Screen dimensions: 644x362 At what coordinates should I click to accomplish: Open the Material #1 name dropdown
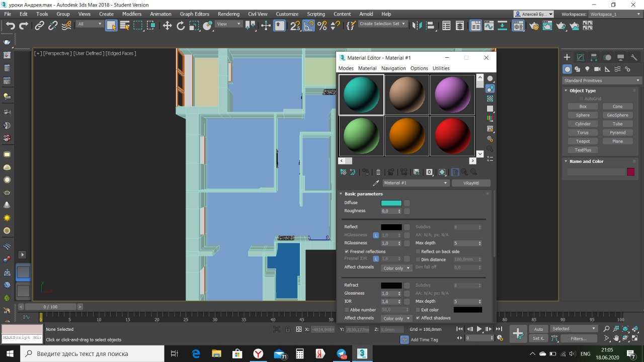[416, 183]
